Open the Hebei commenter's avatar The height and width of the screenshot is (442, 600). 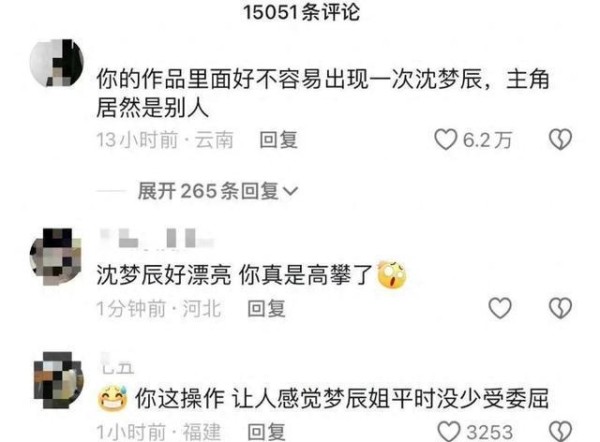click(x=56, y=257)
